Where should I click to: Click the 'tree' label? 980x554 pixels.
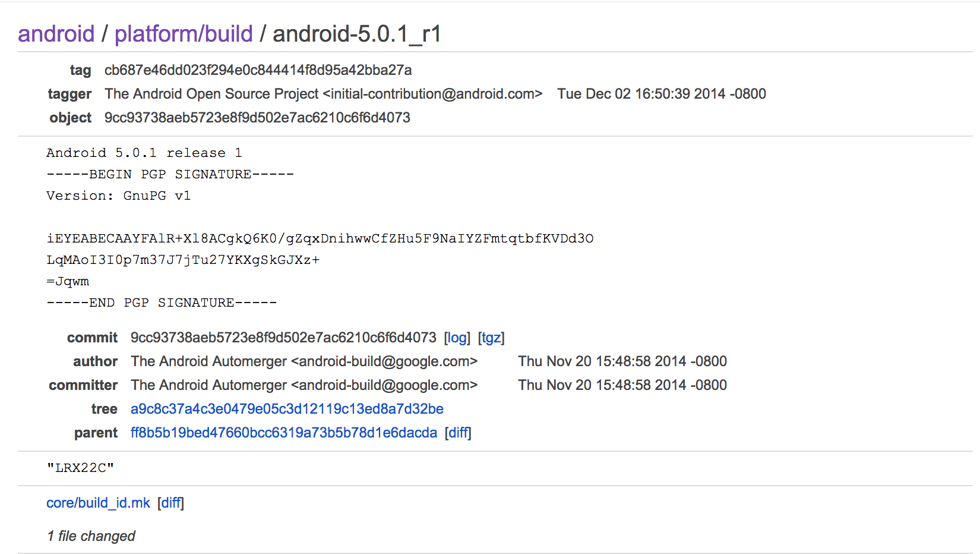(105, 409)
